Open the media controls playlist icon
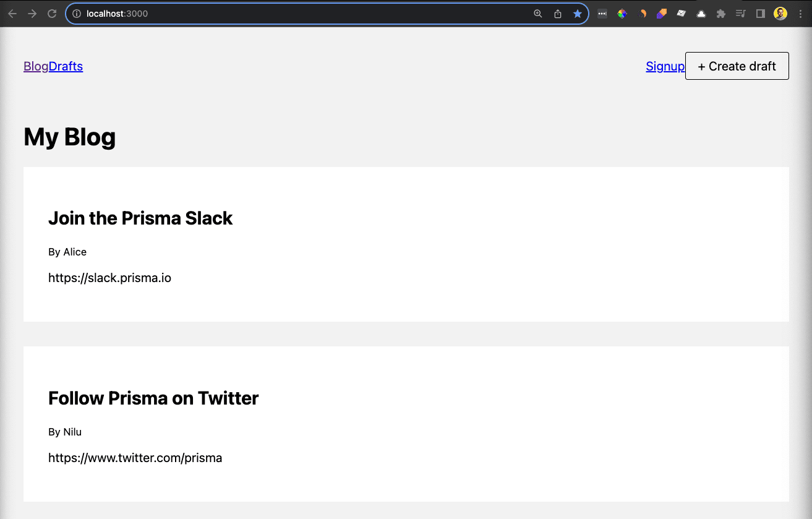This screenshot has width=812, height=519. (x=740, y=14)
